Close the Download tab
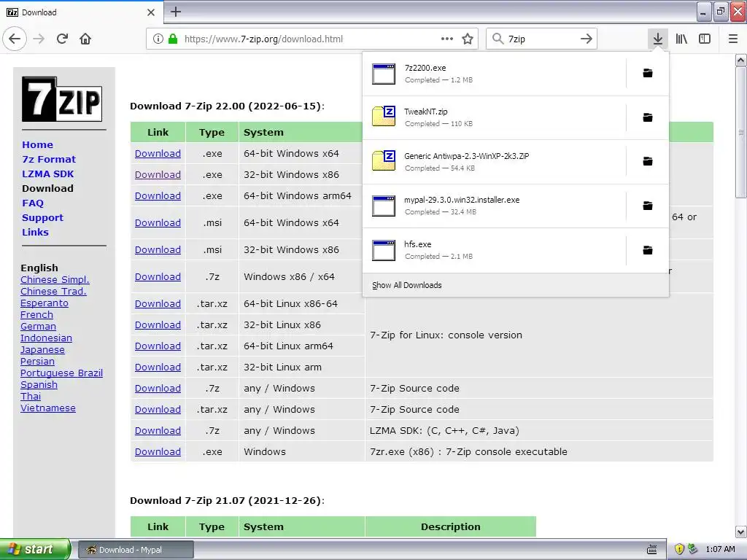 coord(150,12)
